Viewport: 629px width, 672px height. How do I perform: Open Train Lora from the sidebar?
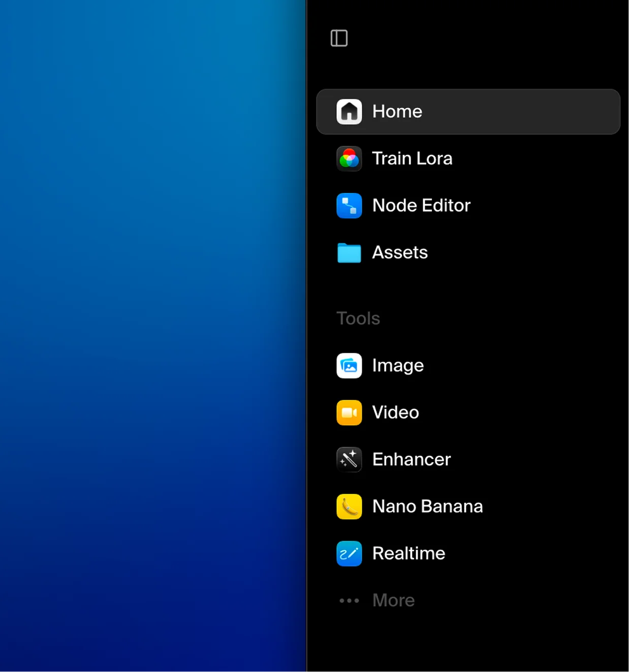412,158
